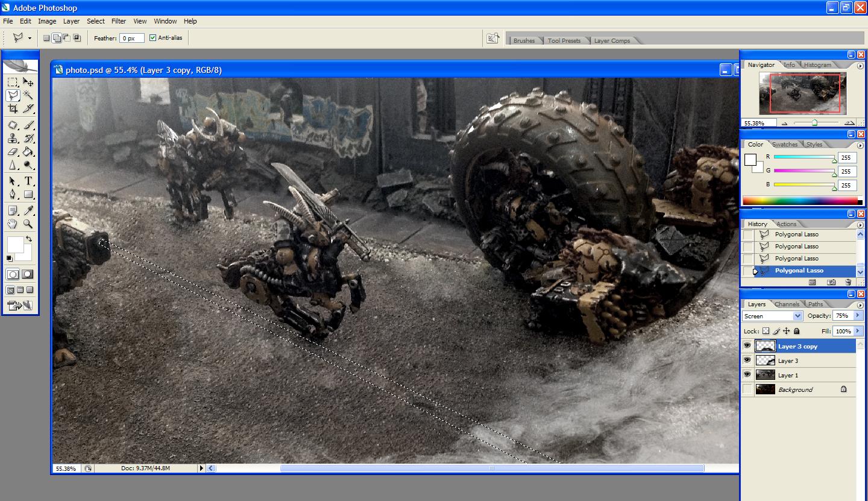Select the Dodge tool
The width and height of the screenshot is (868, 501).
click(x=28, y=165)
